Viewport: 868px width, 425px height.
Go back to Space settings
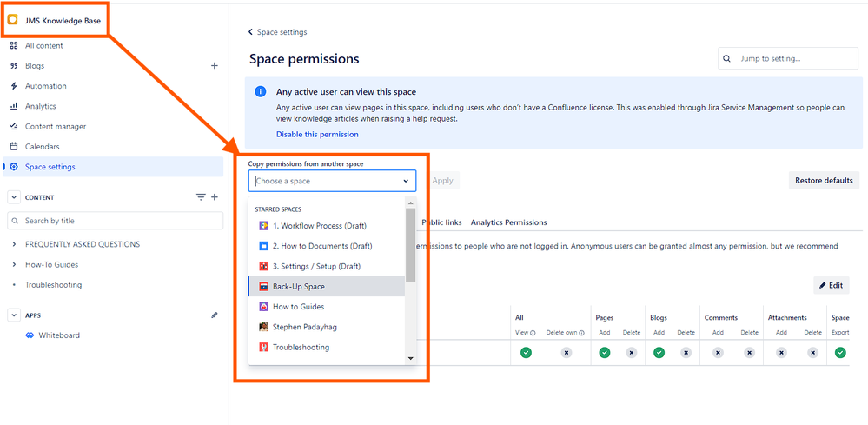coord(277,32)
